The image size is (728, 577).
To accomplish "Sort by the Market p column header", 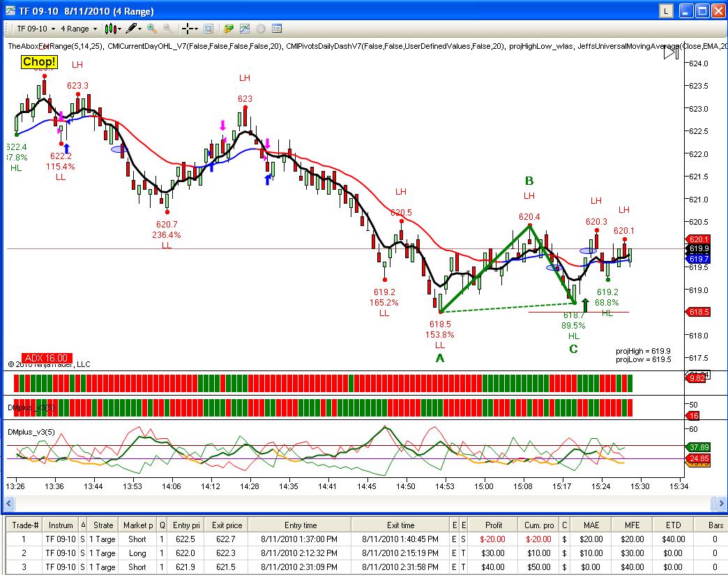I will point(138,525).
